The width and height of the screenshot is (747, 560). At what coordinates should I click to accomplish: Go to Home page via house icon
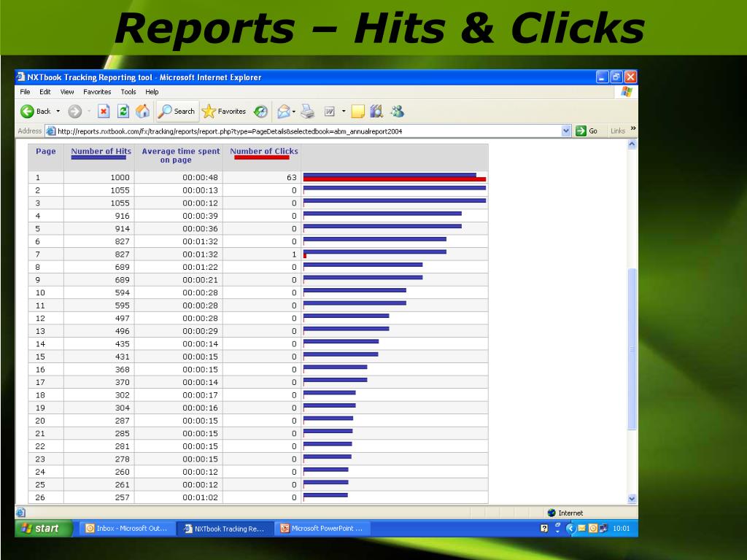[x=142, y=112]
